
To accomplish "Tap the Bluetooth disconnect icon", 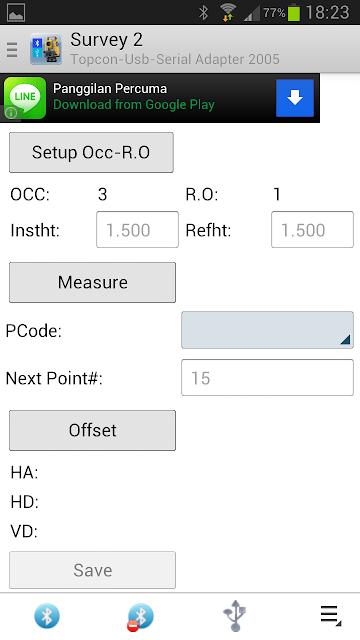I will pyautogui.click(x=140, y=616).
